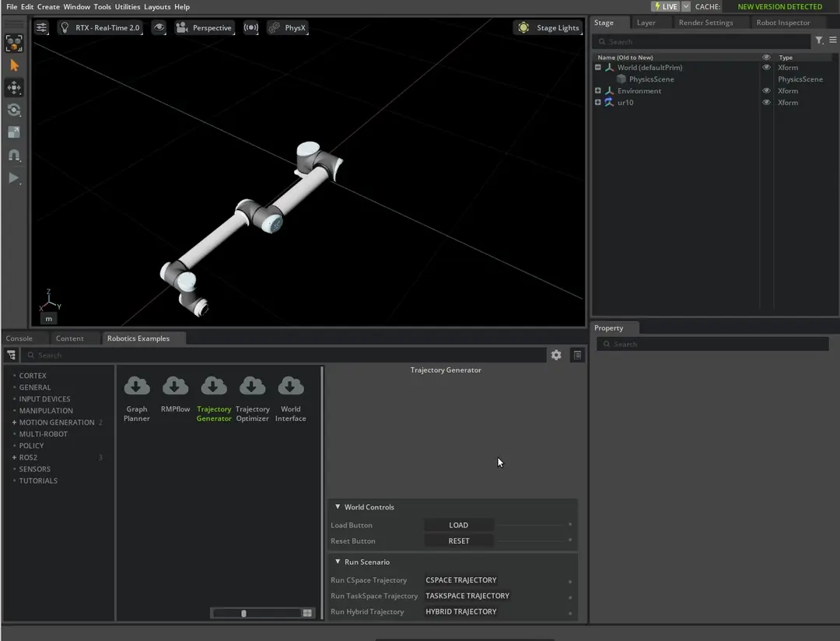Click the LOAD button
The width and height of the screenshot is (840, 641).
[x=459, y=525]
